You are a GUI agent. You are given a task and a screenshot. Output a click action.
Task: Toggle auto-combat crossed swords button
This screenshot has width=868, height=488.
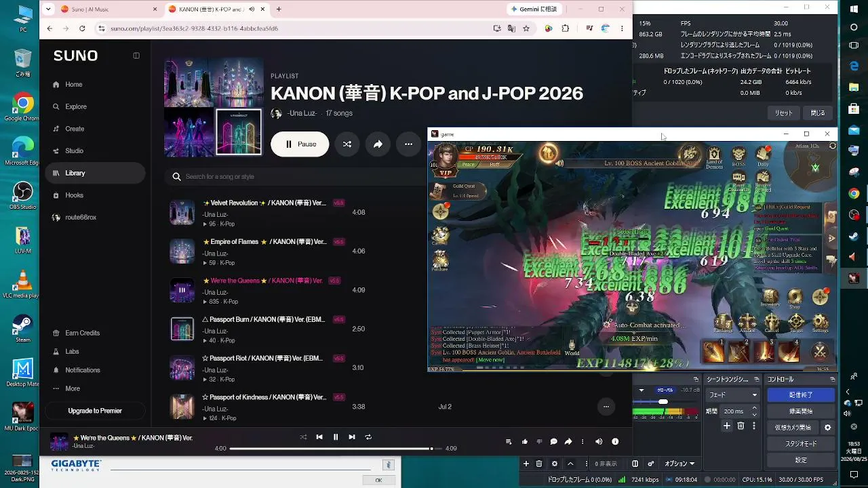820,352
